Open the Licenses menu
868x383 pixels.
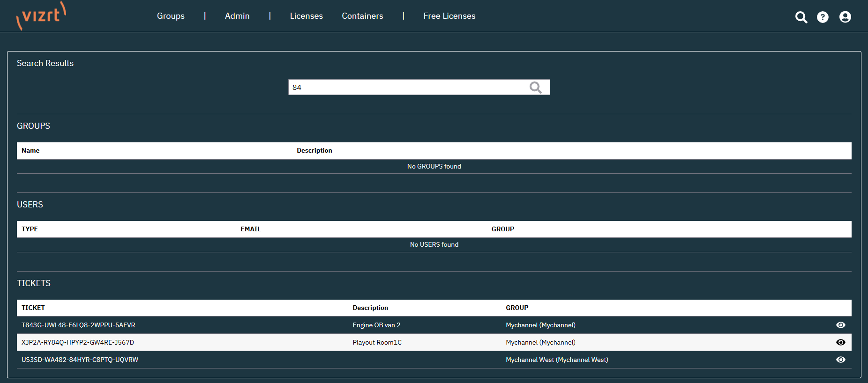tap(307, 16)
